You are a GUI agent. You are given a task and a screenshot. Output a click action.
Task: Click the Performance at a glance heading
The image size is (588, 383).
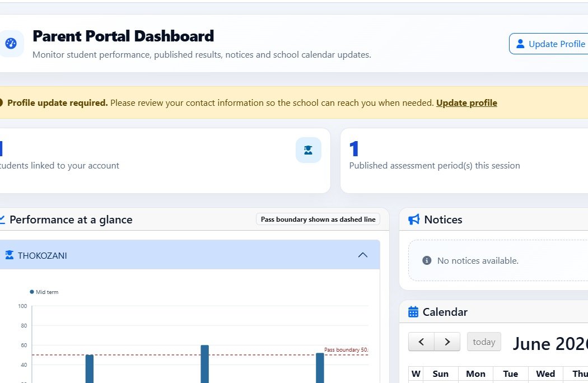(x=71, y=219)
